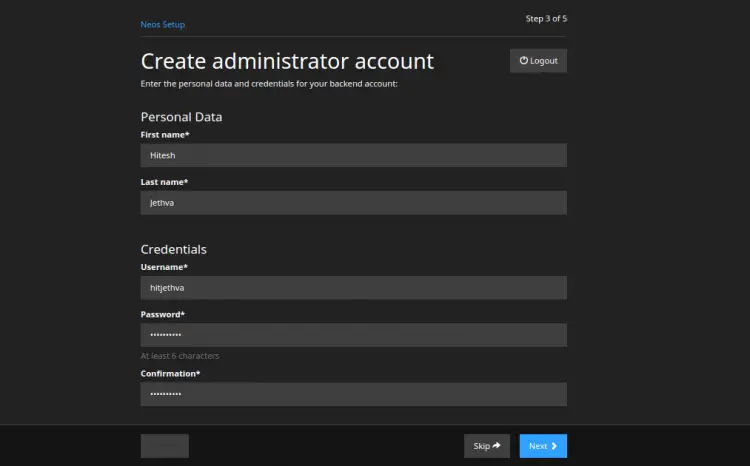
Task: Click the "Last name*" label
Action: [x=165, y=182]
